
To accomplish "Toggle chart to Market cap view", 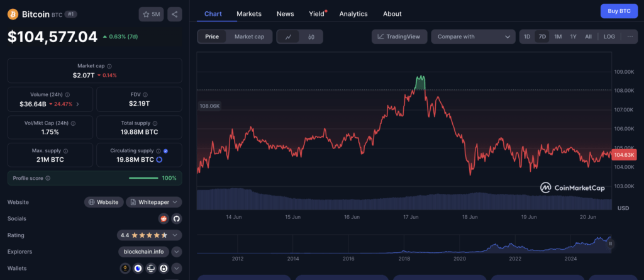I will (x=249, y=36).
